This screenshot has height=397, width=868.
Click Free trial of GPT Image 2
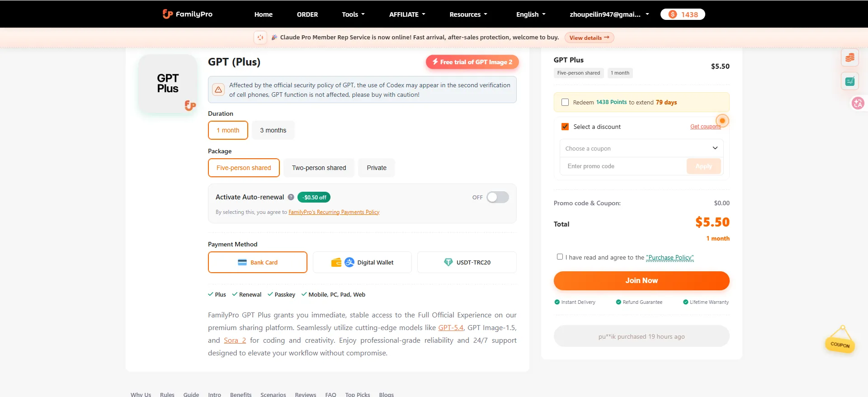472,62
